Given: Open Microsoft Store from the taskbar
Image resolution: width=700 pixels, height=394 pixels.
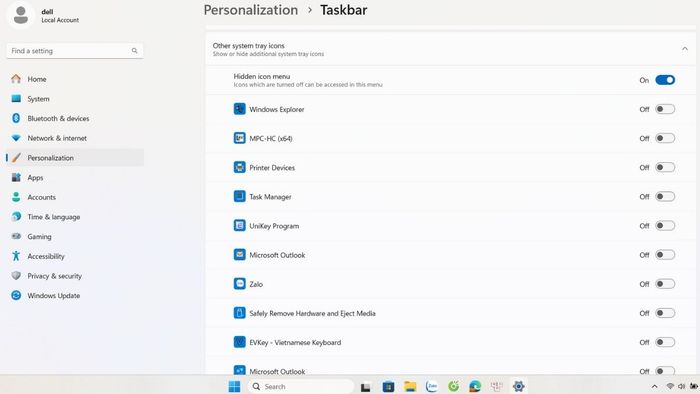Looking at the screenshot, I should click(x=388, y=386).
